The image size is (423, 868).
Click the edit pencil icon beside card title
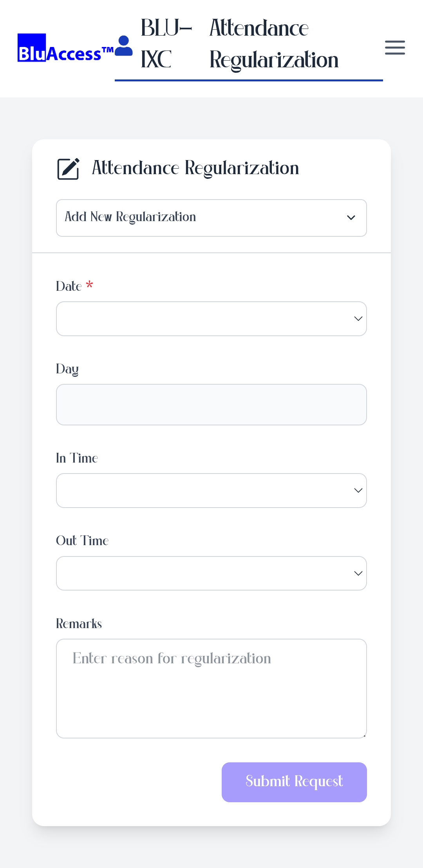pos(69,169)
